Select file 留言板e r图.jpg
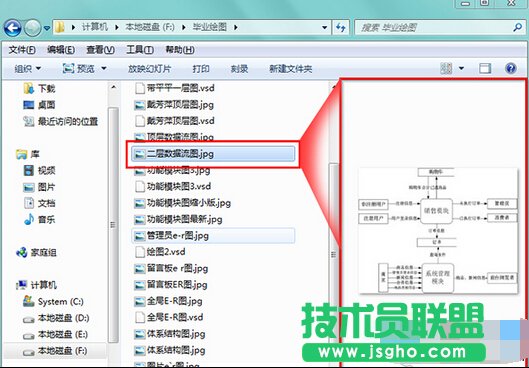529x368 pixels. (171, 269)
